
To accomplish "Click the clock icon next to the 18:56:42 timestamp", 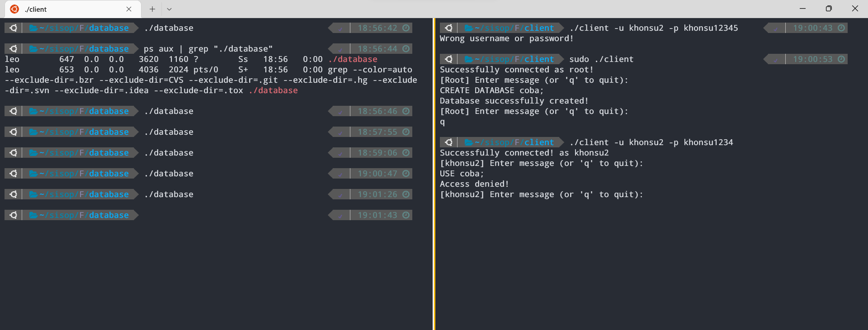I will [x=406, y=28].
